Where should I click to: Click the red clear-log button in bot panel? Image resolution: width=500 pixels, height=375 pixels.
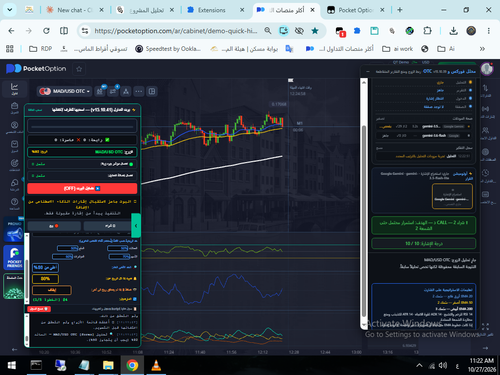pos(39,309)
